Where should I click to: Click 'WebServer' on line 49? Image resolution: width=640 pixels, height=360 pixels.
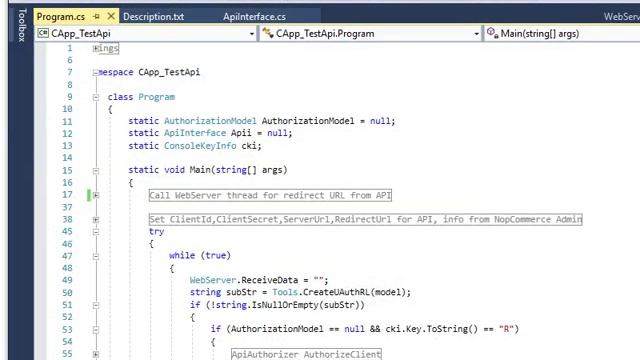213,280
